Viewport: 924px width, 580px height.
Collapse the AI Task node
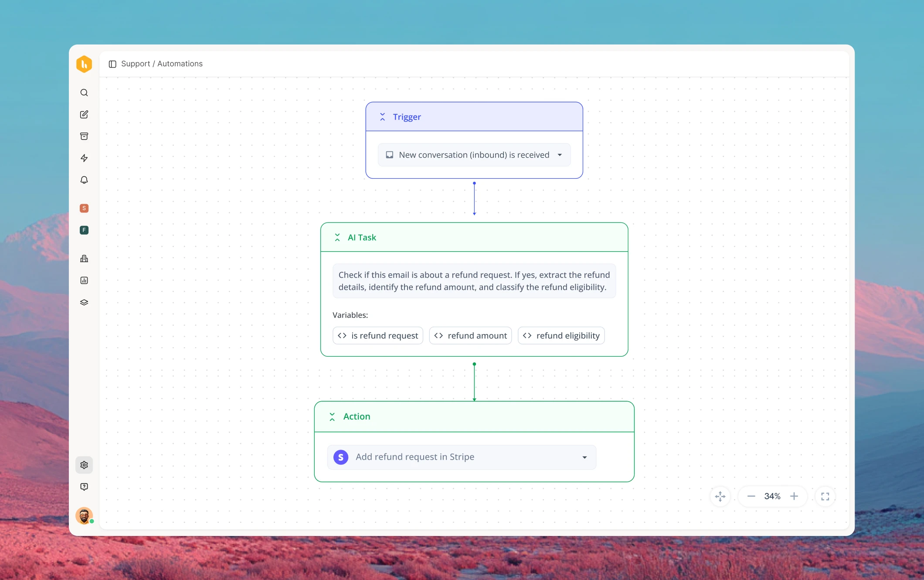tap(337, 238)
